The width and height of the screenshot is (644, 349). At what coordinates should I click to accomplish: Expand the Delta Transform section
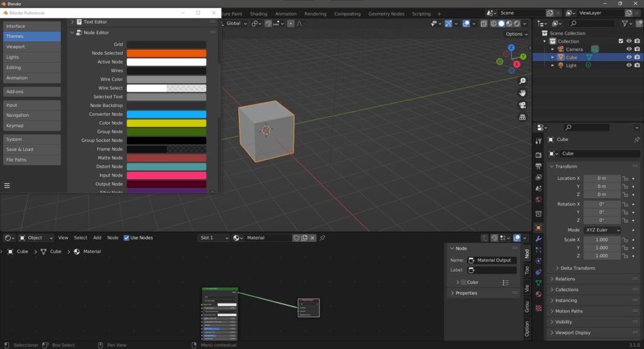(x=577, y=268)
